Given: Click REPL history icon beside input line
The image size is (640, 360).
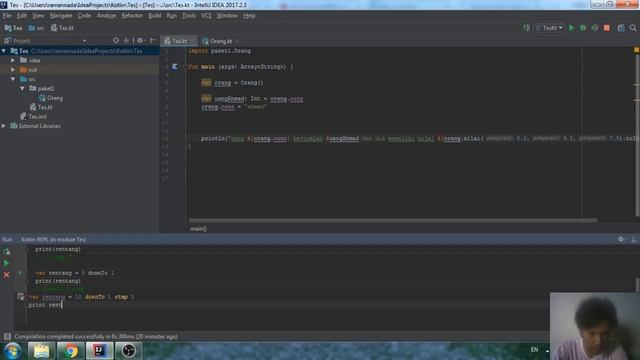Looking at the screenshot, I should tap(20, 297).
